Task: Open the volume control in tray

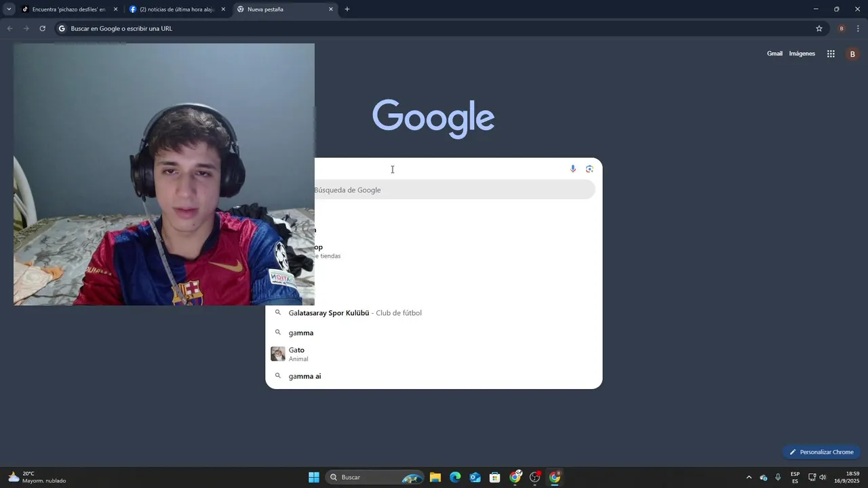Action: pos(823,477)
